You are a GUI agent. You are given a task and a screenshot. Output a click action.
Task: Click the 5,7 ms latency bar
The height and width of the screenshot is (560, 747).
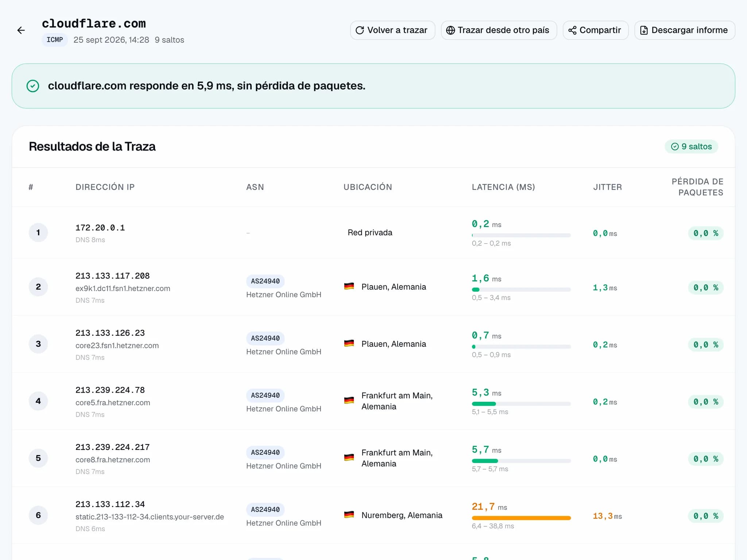521,461
